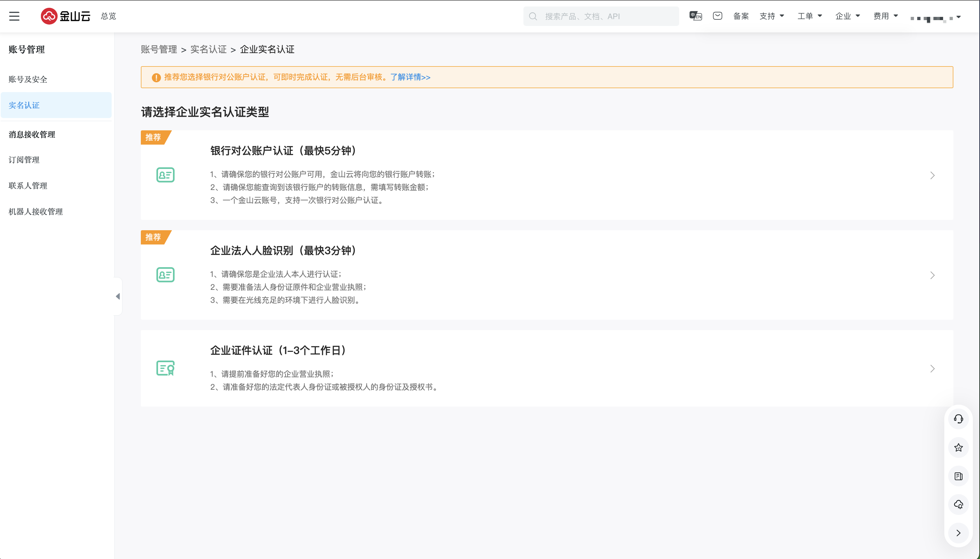Open the 企业 dropdown menu
The image size is (980, 559).
847,16
